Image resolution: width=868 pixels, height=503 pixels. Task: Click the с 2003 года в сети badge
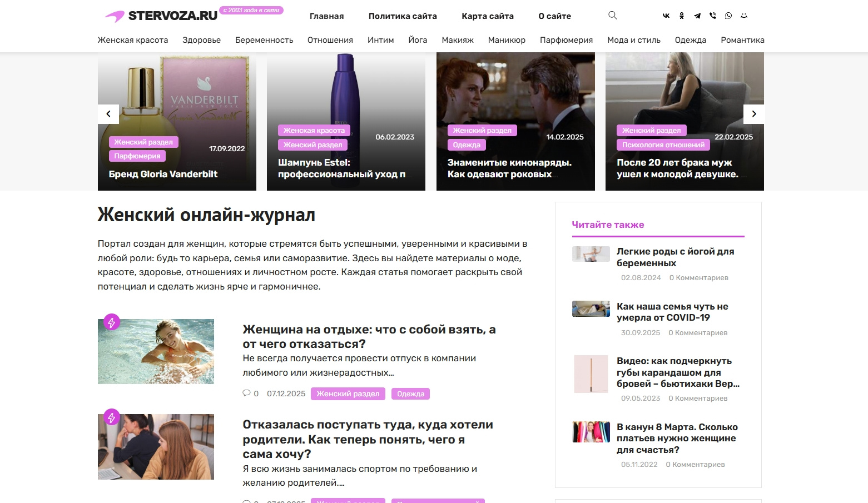click(x=251, y=10)
